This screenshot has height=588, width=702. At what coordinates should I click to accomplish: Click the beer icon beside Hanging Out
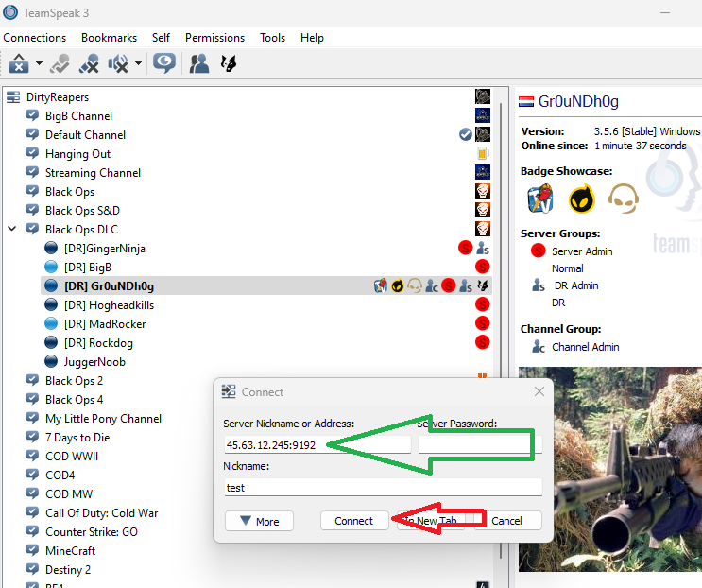pos(483,154)
